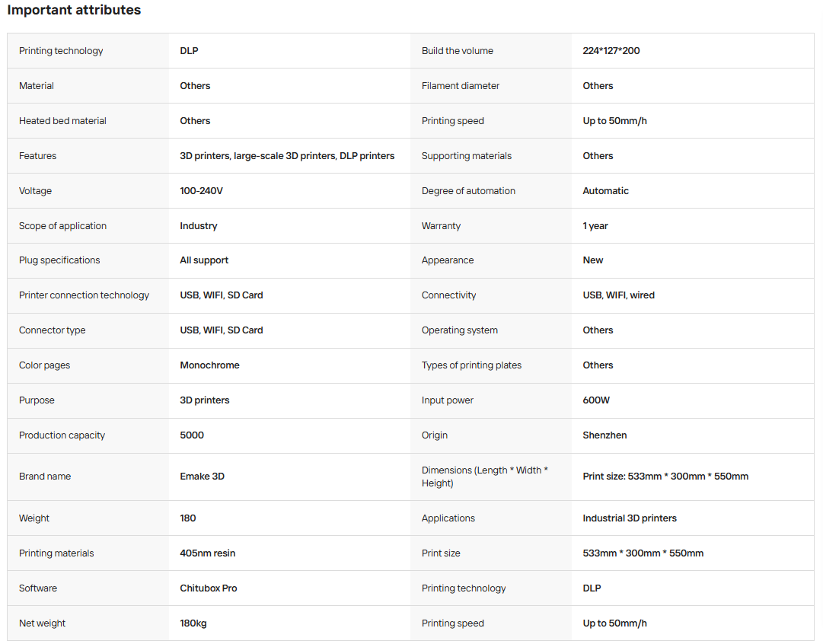Click the Features label cell
823x644 pixels.
(x=88, y=156)
